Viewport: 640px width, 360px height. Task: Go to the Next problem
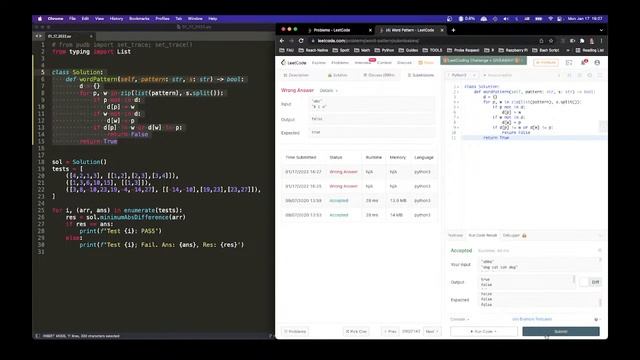(x=432, y=331)
